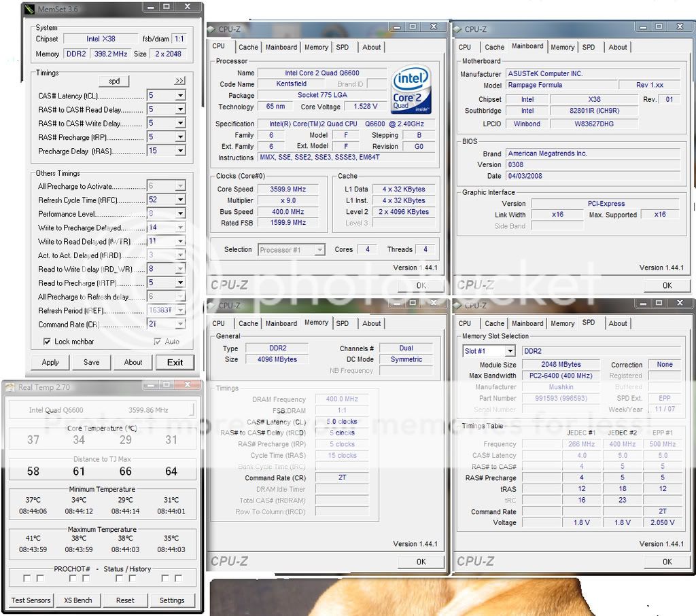Open the RAS# to CAS# Write Delay dropdown
696x616 pixels.
(180, 123)
